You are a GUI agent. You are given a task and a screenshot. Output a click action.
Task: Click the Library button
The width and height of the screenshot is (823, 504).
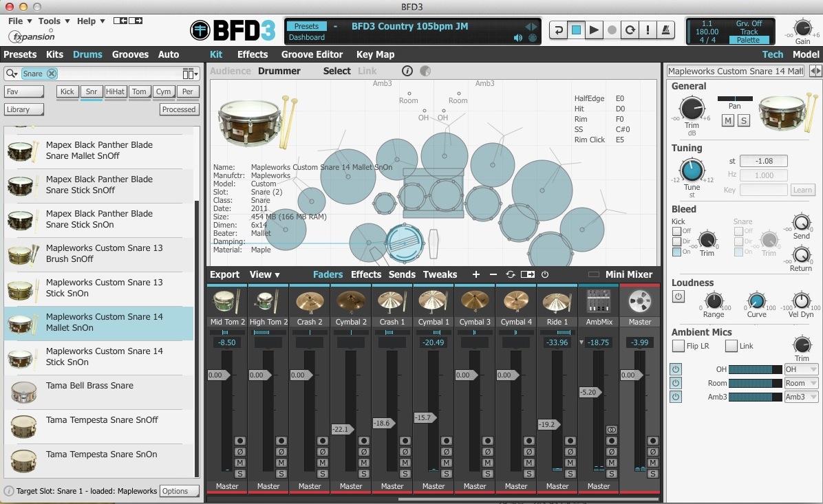click(24, 109)
